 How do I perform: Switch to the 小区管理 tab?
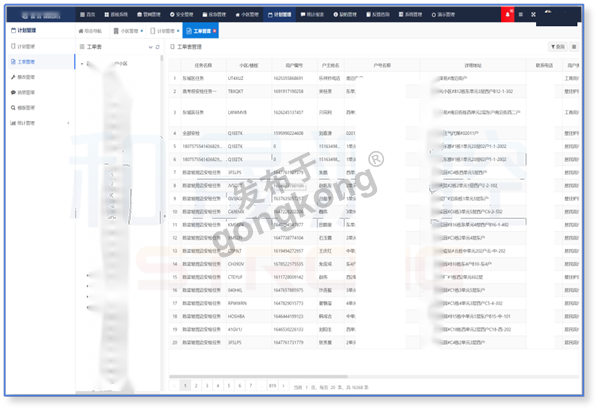(126, 31)
